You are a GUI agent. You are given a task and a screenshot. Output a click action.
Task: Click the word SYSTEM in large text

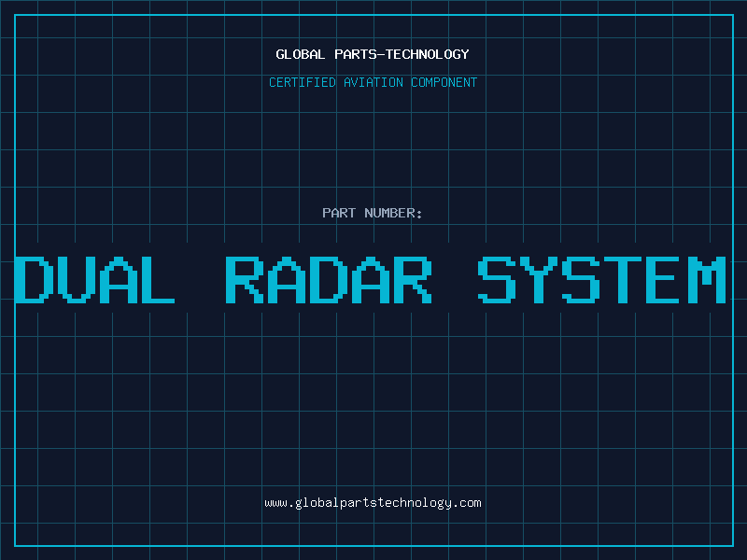coord(602,279)
